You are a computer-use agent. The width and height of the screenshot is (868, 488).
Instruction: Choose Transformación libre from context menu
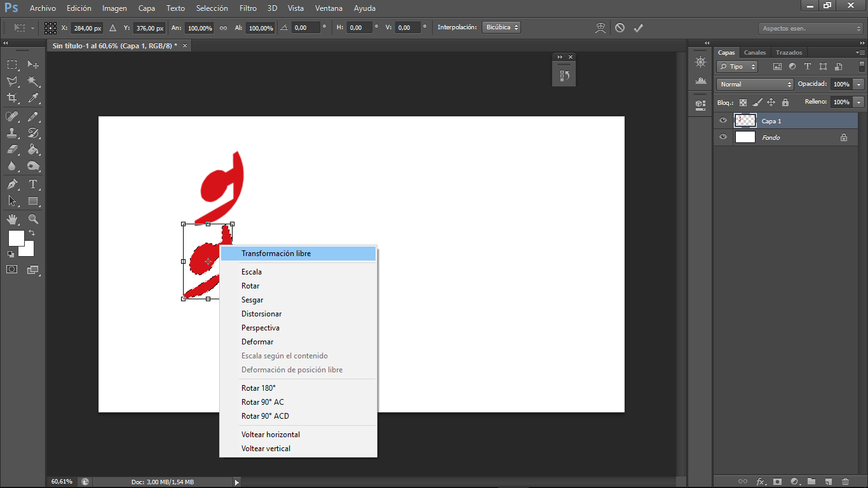tap(298, 254)
